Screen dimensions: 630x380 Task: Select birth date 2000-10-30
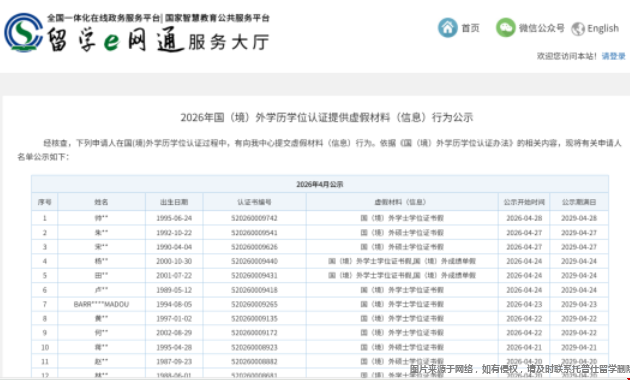pos(174,261)
